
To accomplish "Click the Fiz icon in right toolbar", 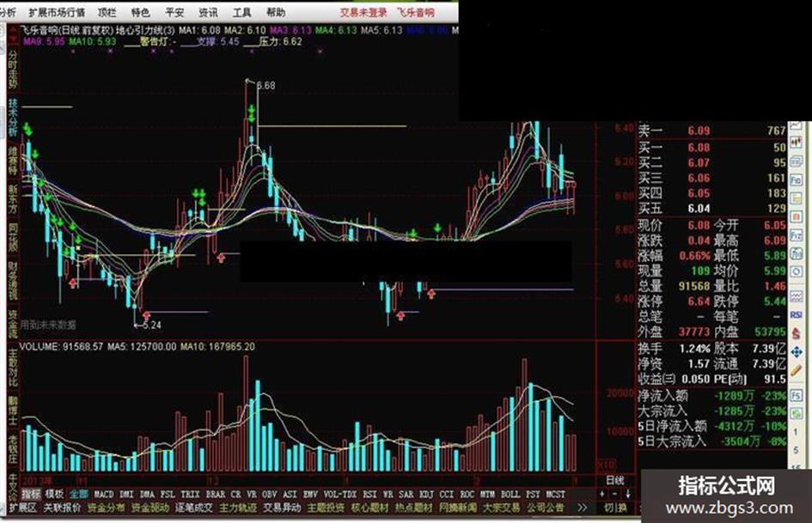I will coord(797,235).
